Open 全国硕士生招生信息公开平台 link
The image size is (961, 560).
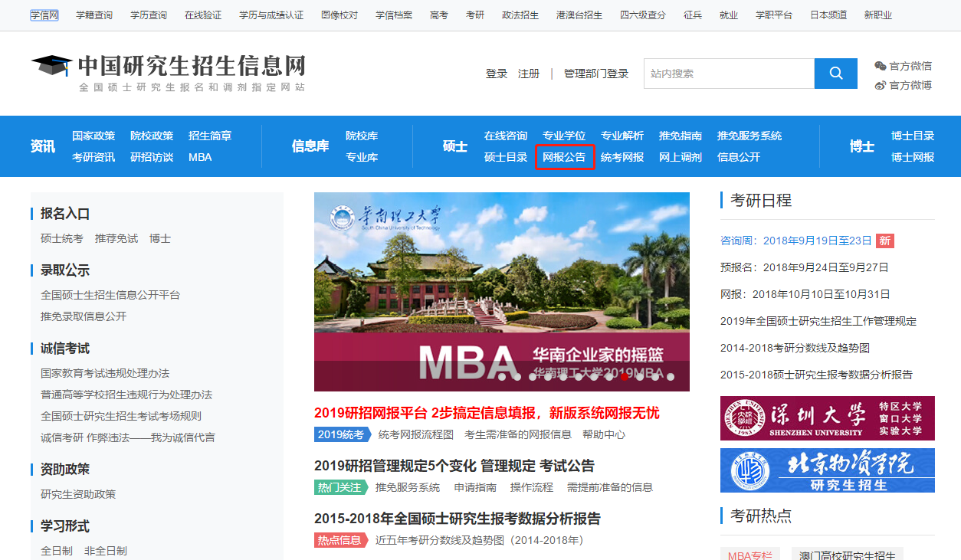110,295
